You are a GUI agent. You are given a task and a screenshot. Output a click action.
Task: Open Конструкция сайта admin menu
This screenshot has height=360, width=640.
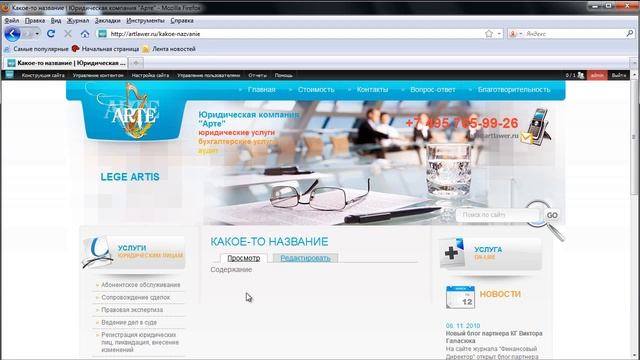(x=43, y=75)
